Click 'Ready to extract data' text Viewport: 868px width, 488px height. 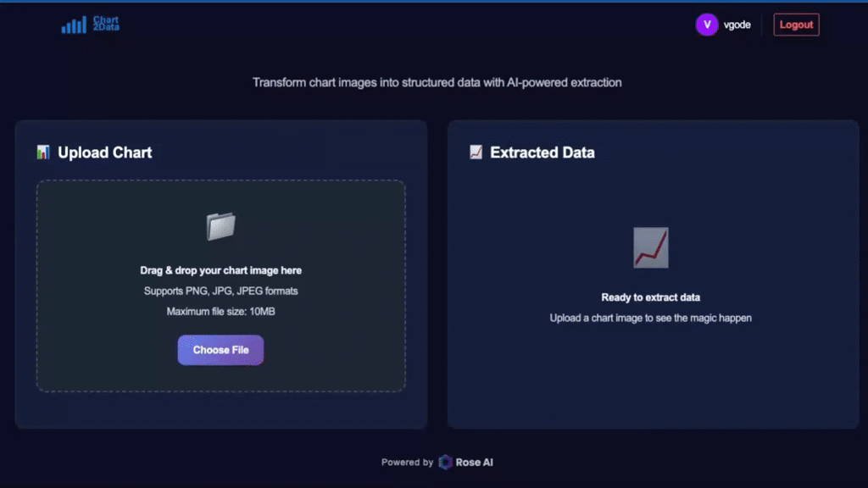click(x=650, y=297)
